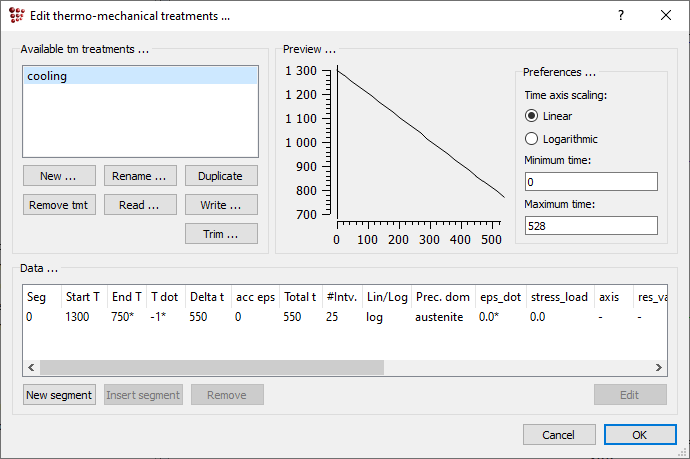Click the Write … button
The width and height of the screenshot is (690, 459).
[221, 205]
